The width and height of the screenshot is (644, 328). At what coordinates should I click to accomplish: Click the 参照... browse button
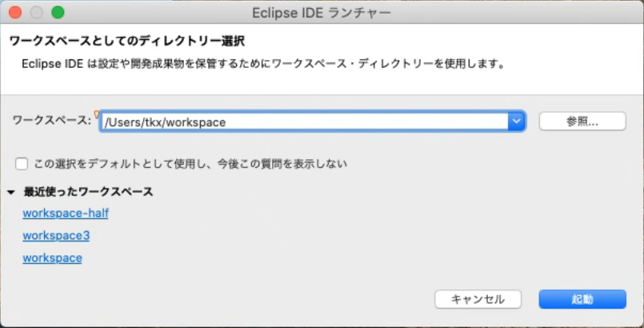click(x=582, y=122)
